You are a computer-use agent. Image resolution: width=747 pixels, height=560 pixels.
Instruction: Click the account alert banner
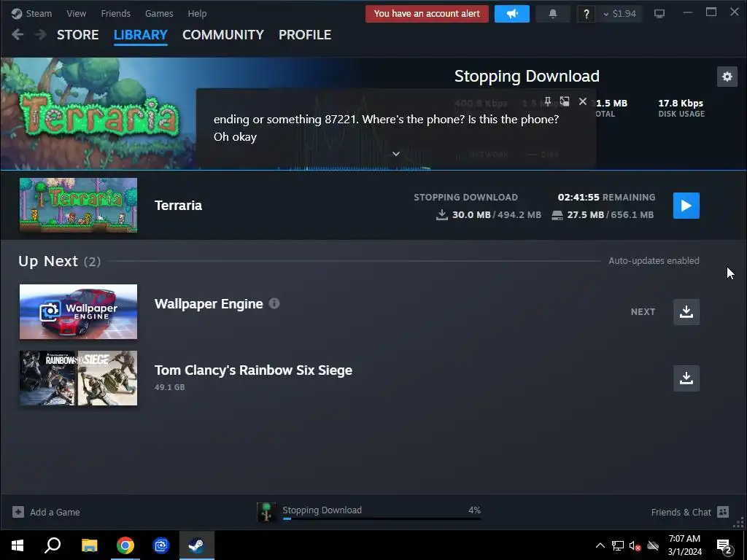[x=427, y=14]
